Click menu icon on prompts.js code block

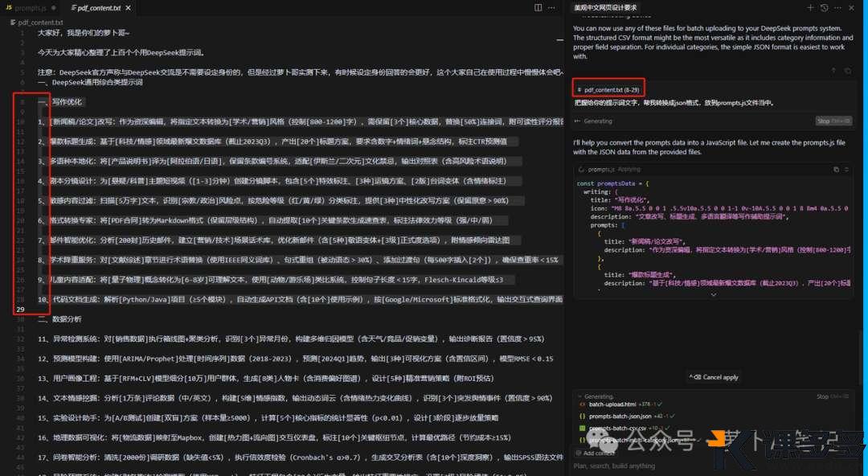[x=846, y=169]
